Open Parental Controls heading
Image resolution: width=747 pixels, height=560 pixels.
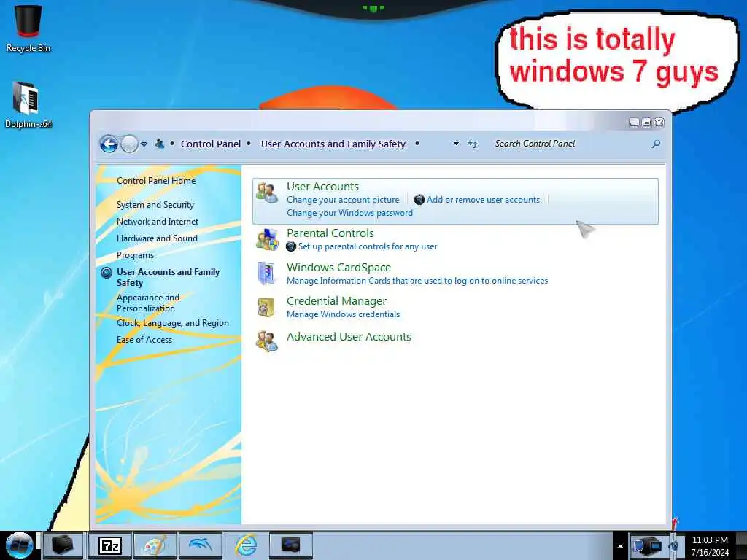click(x=330, y=233)
